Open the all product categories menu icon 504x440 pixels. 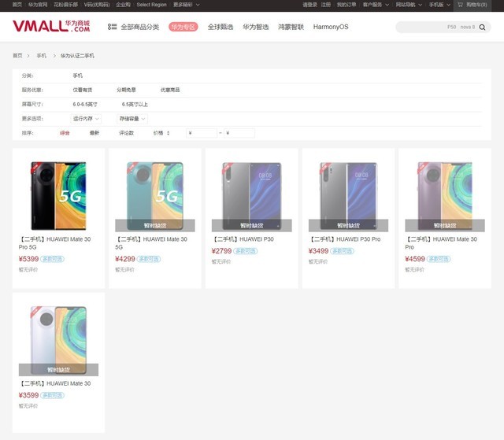coord(112,27)
